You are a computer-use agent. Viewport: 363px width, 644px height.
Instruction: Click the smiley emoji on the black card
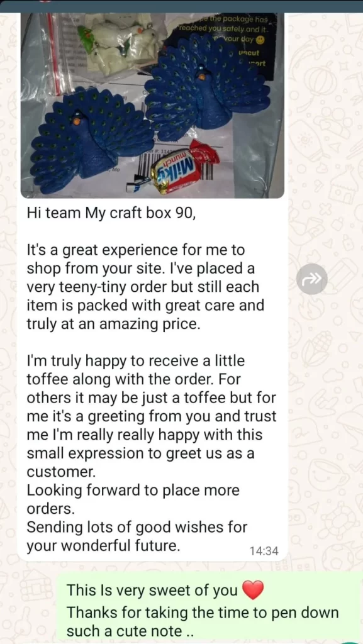260,40
